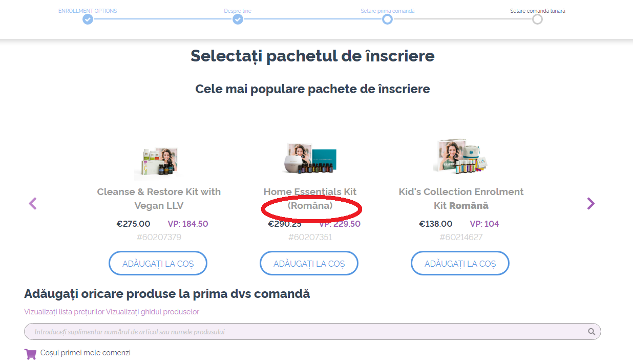The height and width of the screenshot is (364, 633).
Task: Click the ENROLLMENT OPTIONS step label
Action: 88,11
